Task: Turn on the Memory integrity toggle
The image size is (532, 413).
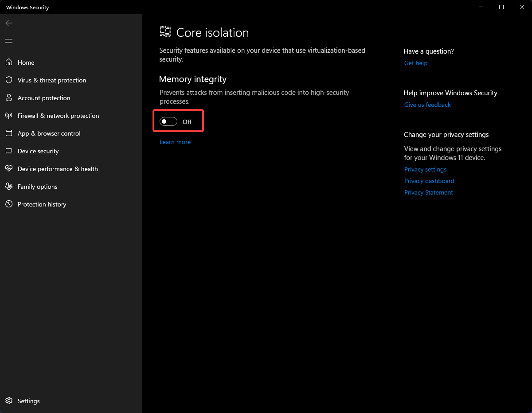Action: pos(168,121)
